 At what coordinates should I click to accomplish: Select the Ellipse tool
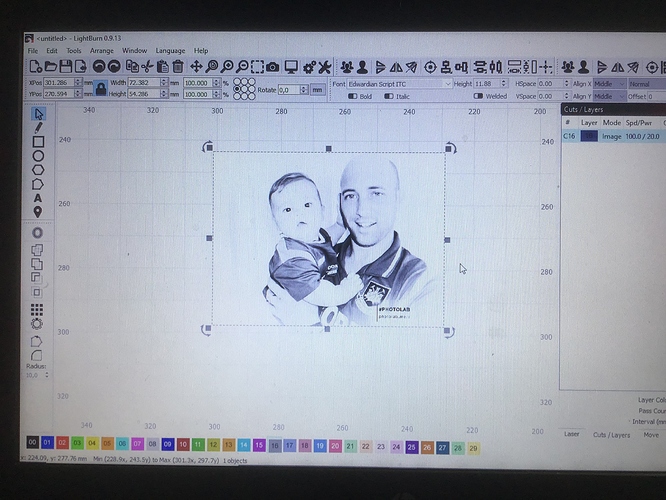(x=38, y=156)
